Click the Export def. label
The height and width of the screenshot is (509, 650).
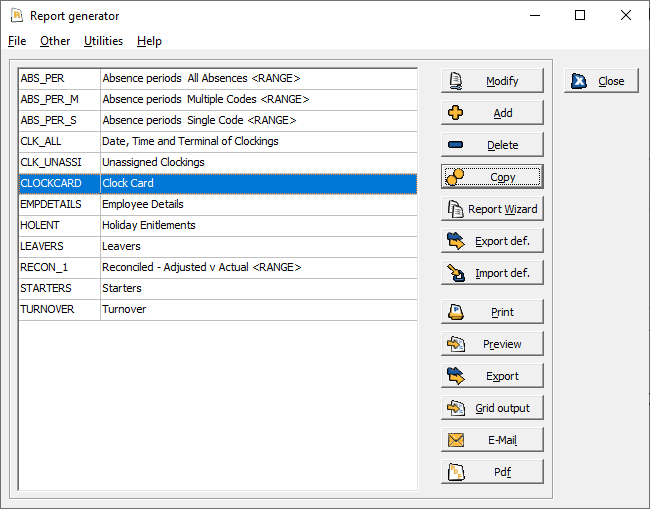point(502,241)
